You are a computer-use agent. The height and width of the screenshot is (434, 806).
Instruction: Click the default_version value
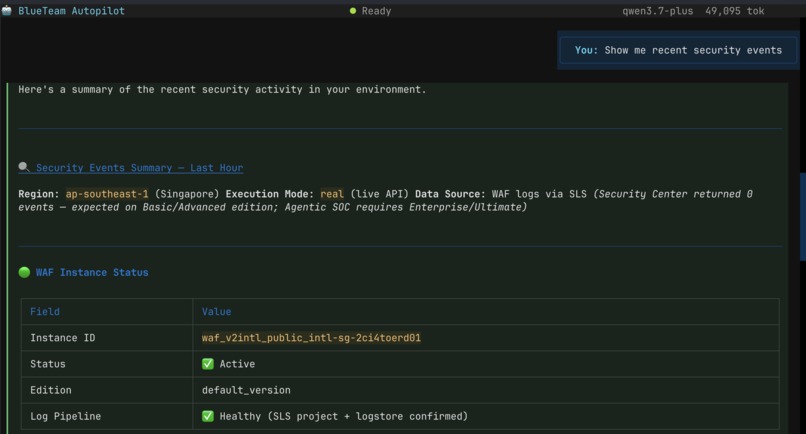pyautogui.click(x=246, y=390)
